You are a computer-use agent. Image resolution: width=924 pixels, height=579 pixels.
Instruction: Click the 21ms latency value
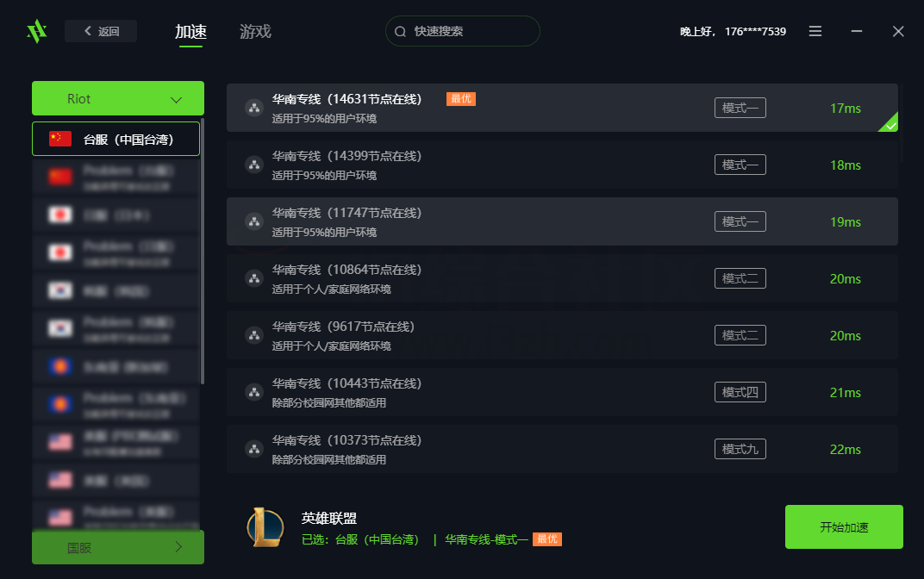[x=846, y=393]
